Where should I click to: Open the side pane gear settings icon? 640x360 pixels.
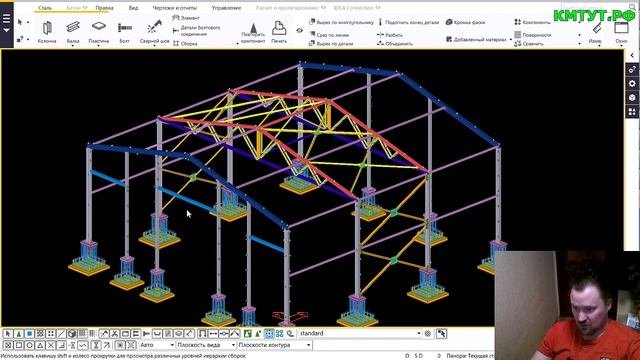point(632,83)
